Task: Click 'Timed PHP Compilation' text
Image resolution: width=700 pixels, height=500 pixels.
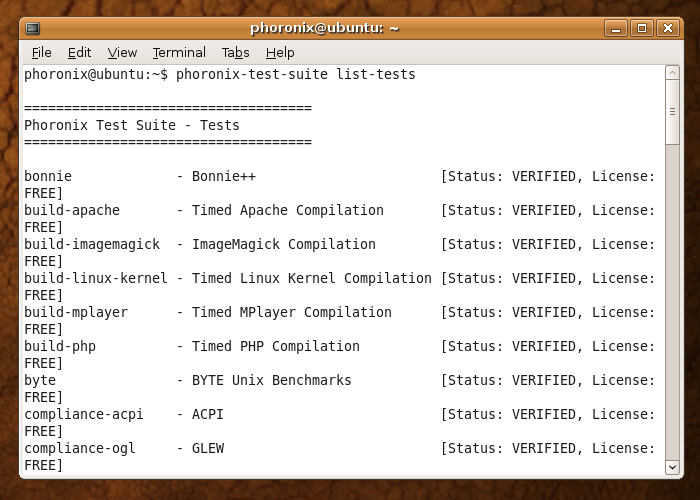Action: 275,346
